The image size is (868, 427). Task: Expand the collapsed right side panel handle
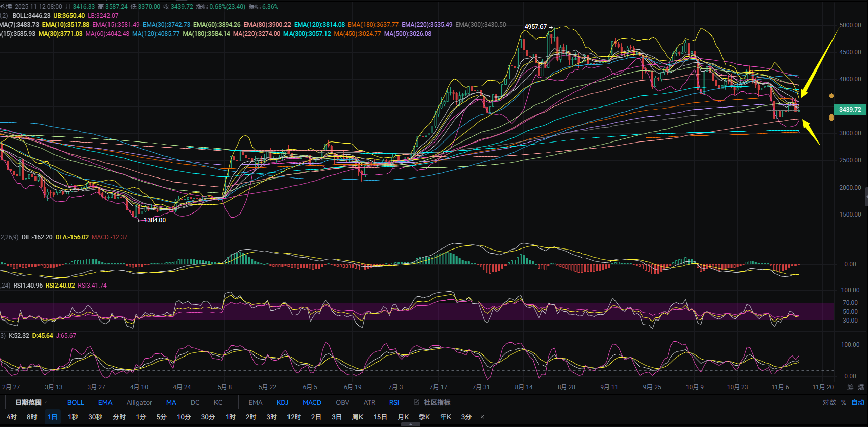(x=866, y=196)
